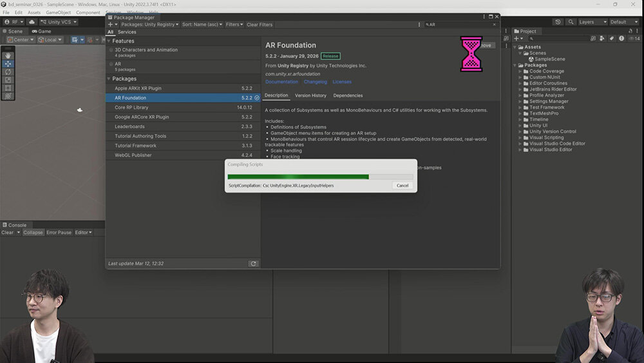Viewport: 644px width, 363px height.
Task: Click the global search magnifier icon
Action: [569, 22]
